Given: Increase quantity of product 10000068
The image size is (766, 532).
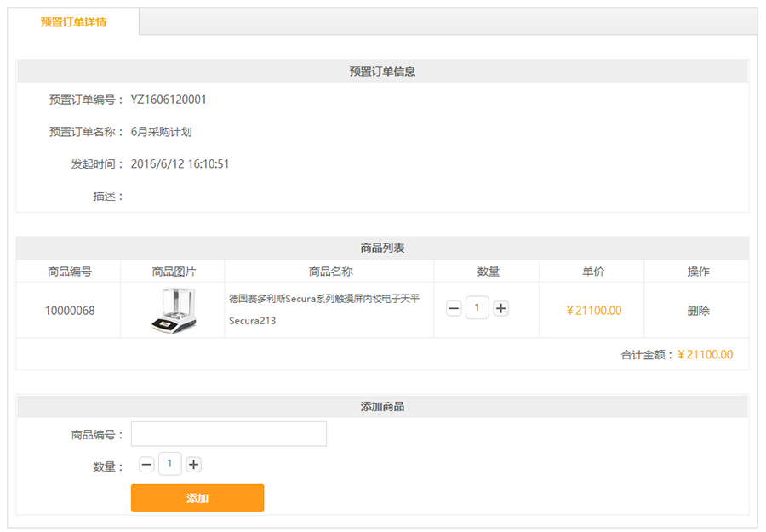Looking at the screenshot, I should (x=500, y=309).
